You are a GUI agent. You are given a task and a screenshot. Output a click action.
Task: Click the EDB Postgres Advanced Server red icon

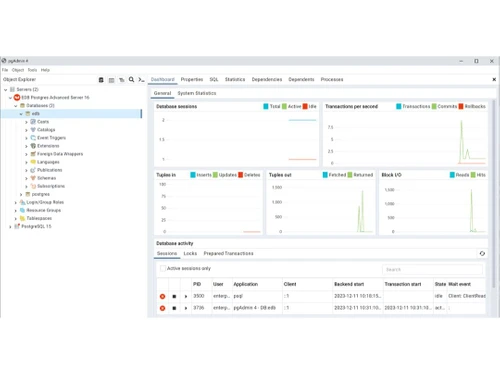17,97
